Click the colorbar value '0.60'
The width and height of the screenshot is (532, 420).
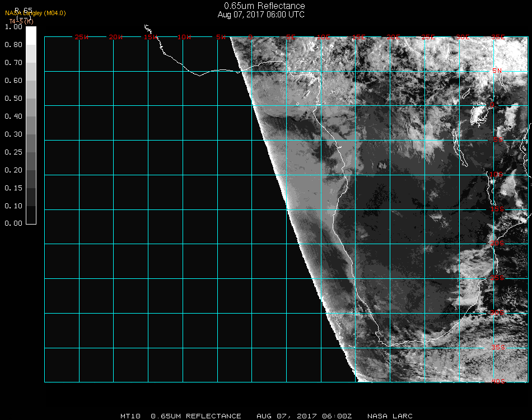[13, 81]
